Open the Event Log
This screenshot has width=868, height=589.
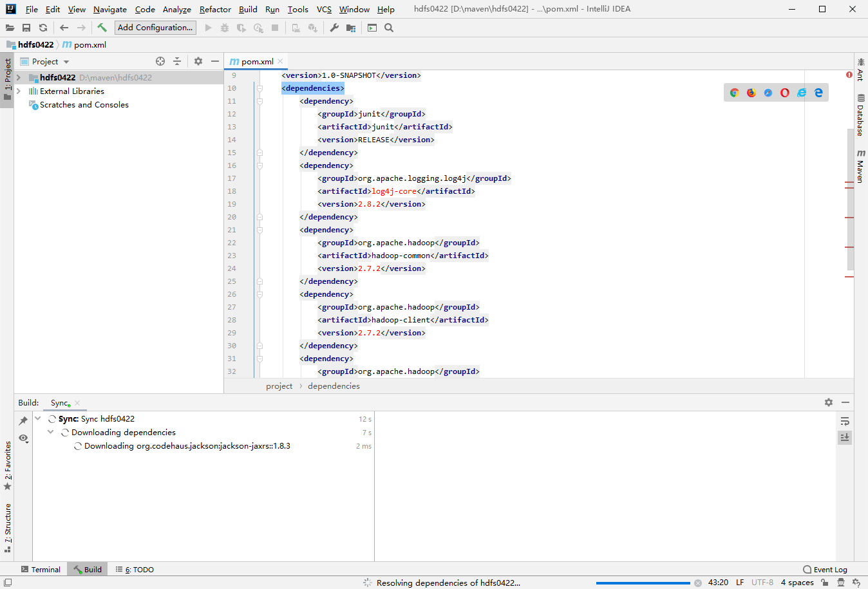826,570
